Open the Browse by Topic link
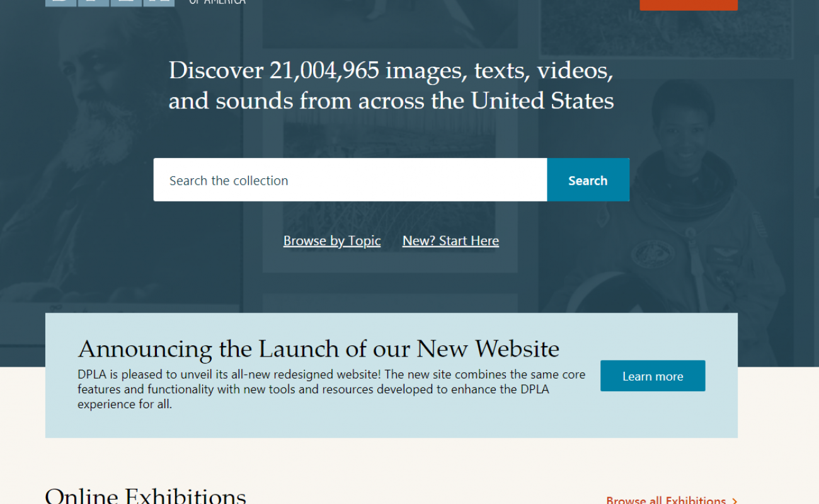Viewport: 819px width, 504px height. (x=332, y=241)
